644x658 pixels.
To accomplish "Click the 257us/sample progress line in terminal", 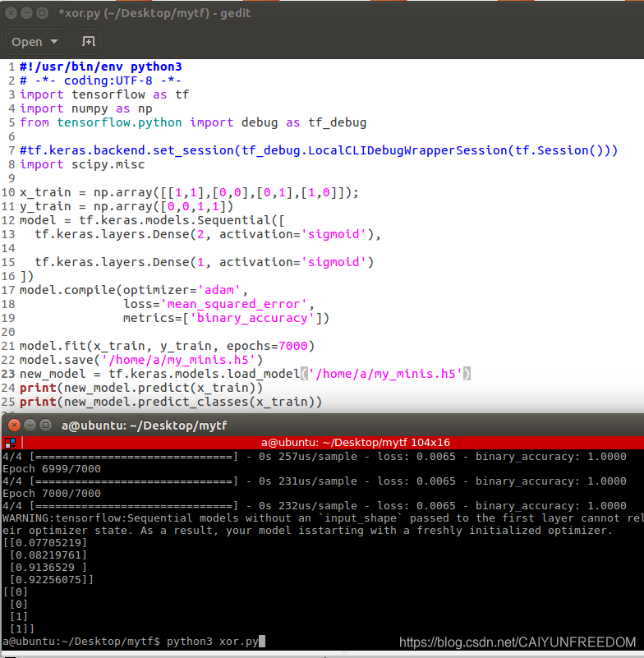I will (x=315, y=457).
